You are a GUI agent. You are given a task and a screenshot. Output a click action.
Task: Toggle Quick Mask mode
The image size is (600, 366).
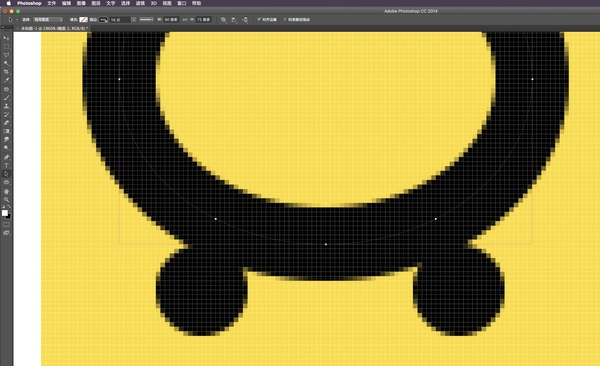tap(7, 225)
